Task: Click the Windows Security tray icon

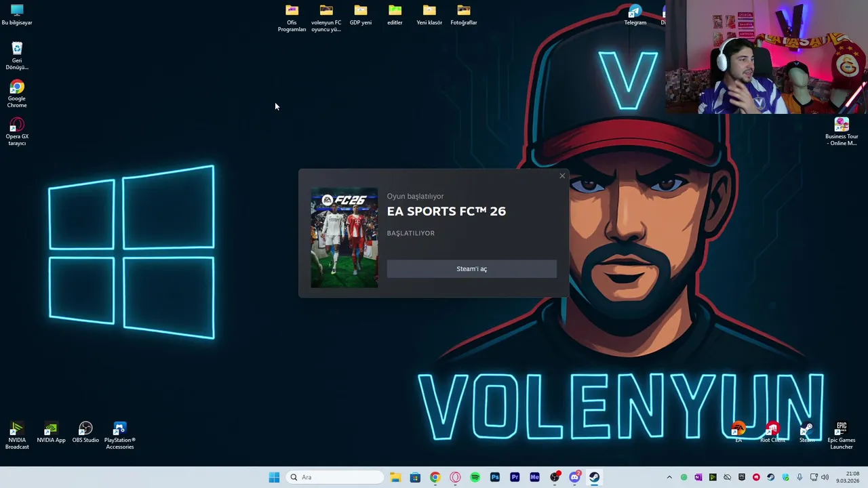Action: pyautogui.click(x=785, y=477)
